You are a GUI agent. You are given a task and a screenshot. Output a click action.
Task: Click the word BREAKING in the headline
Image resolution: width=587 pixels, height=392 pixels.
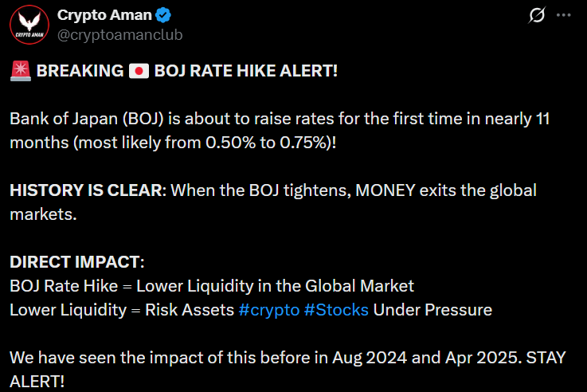point(78,71)
